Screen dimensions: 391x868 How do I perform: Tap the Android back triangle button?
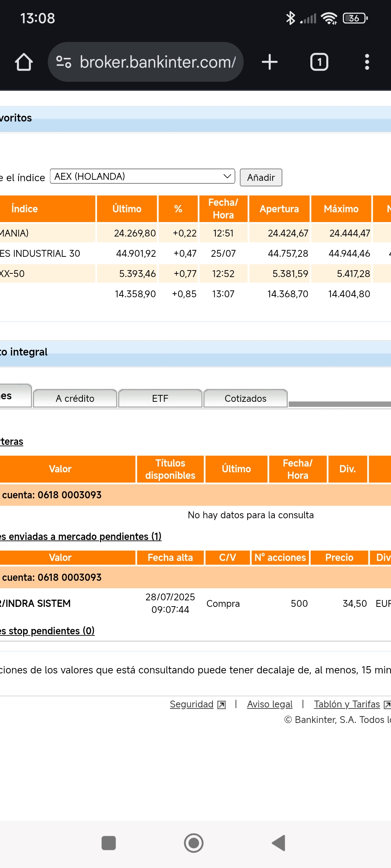pyautogui.click(x=279, y=843)
